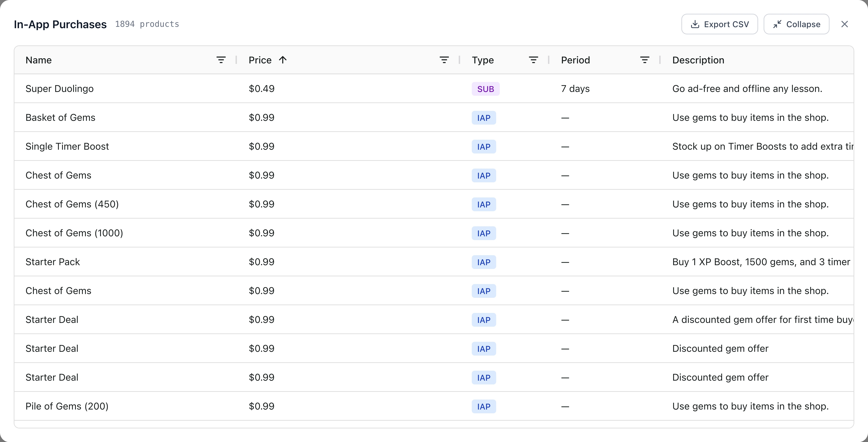Toggle the ascending sort arrow beside Price

283,60
